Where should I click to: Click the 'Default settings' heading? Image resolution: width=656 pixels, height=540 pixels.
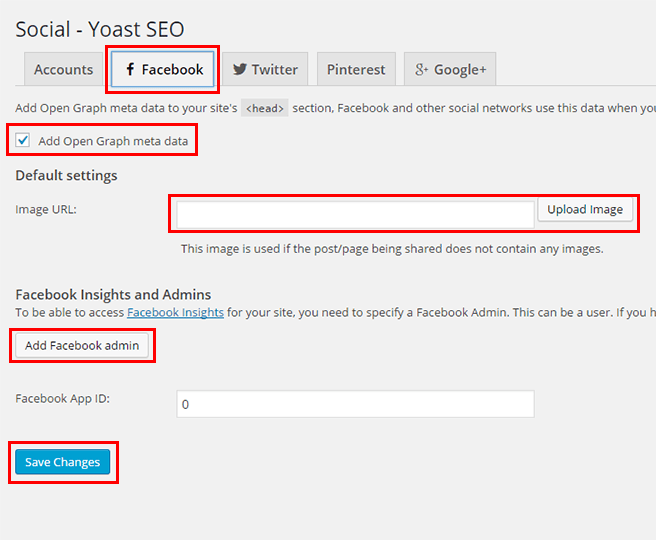pos(67,175)
